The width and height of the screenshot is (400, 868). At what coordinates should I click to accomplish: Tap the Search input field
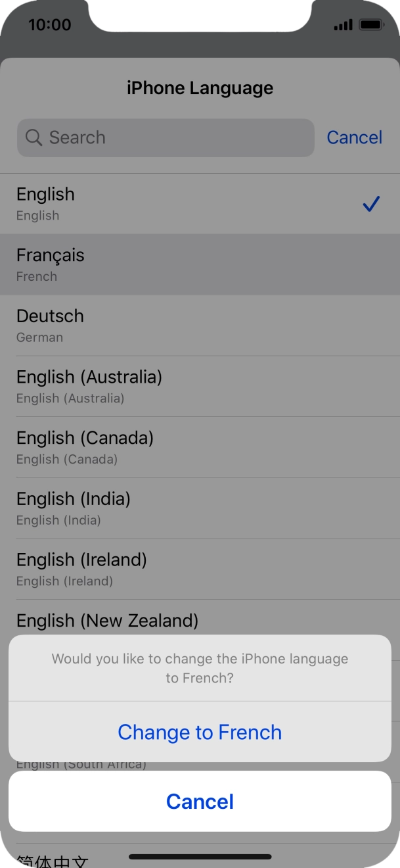(164, 137)
